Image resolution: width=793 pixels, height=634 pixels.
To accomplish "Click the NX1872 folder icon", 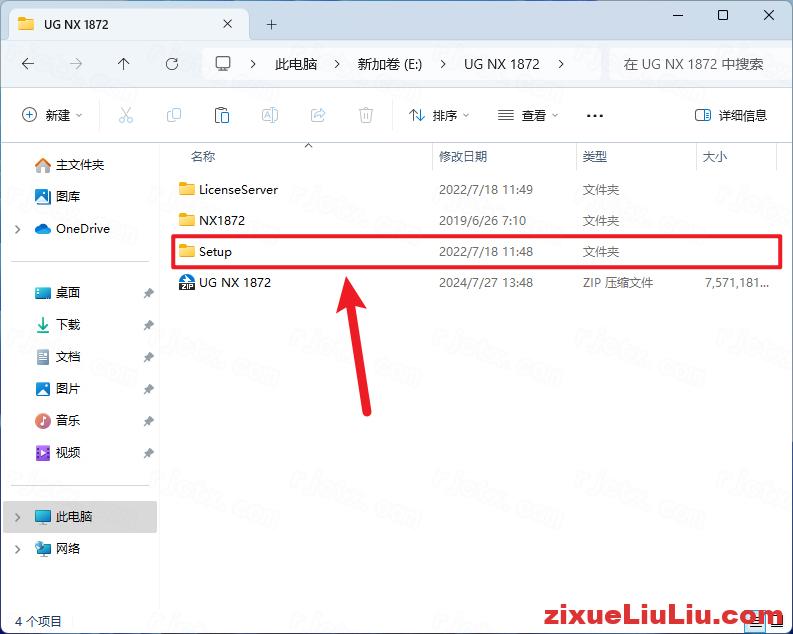I will 187,220.
